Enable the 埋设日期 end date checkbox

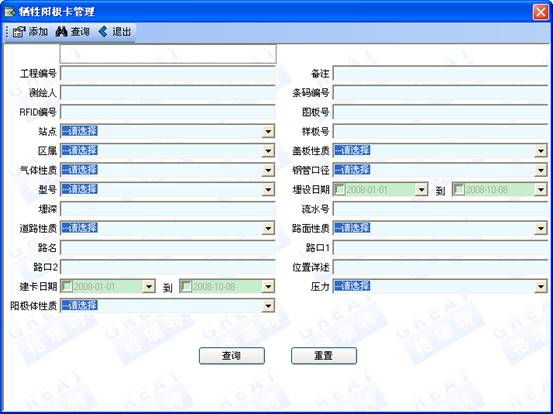(459, 189)
